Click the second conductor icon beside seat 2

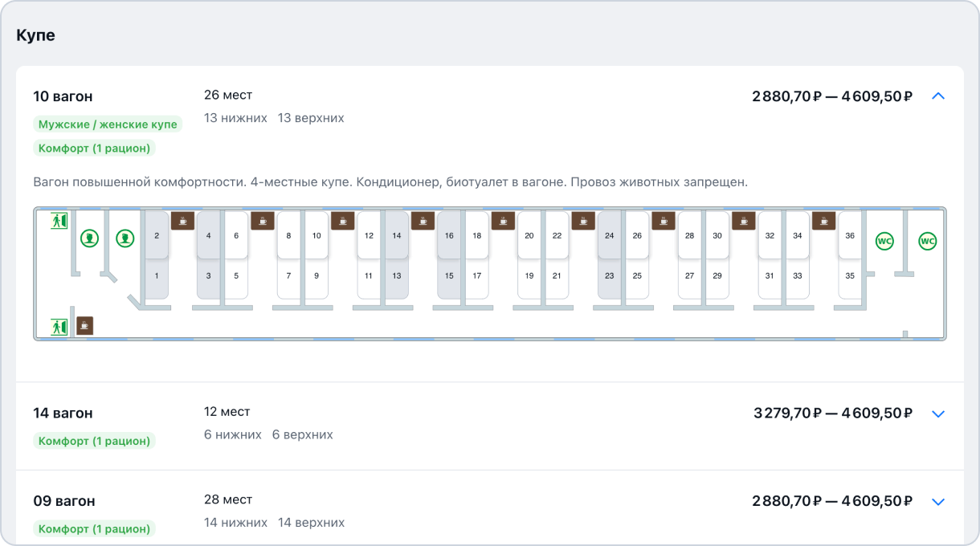click(x=125, y=238)
